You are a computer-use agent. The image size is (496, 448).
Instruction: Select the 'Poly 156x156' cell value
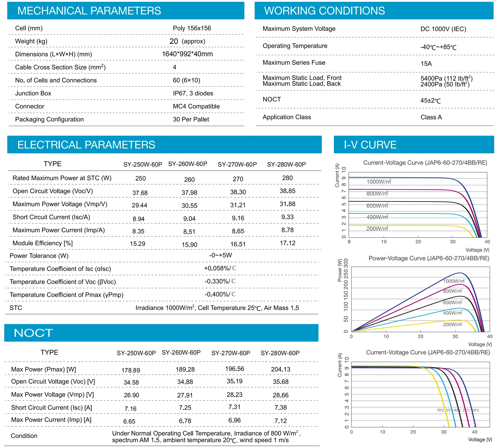[x=192, y=28]
